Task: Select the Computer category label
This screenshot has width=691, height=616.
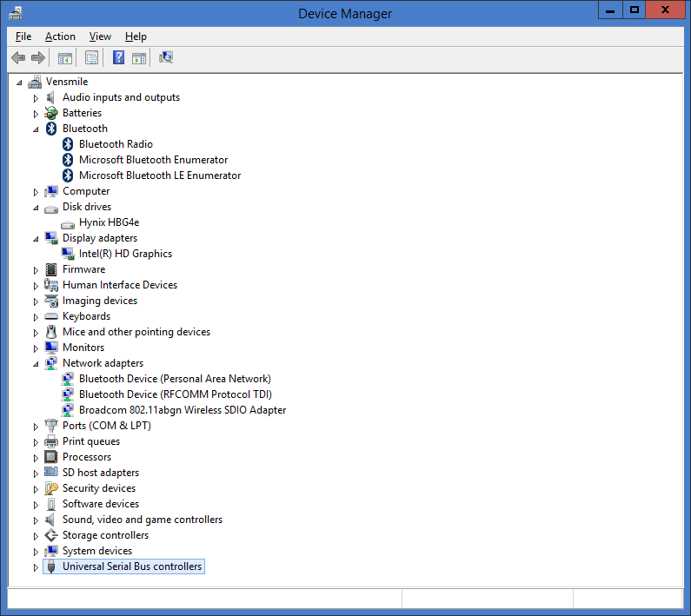Action: pyautogui.click(x=86, y=191)
